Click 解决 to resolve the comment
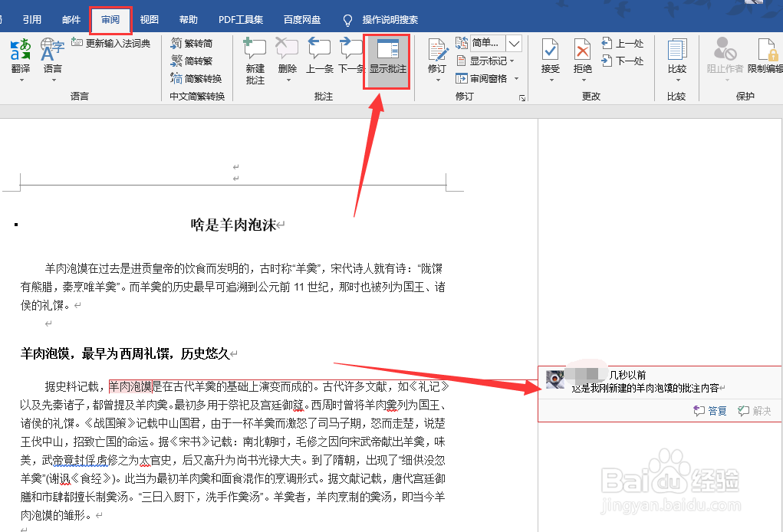Viewport: 783px width, 532px height. tap(755, 410)
